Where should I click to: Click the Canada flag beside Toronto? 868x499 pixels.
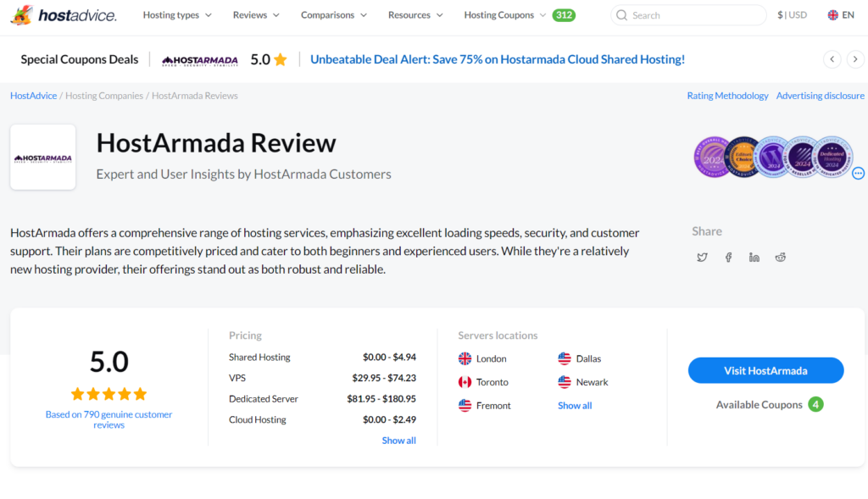(x=465, y=382)
